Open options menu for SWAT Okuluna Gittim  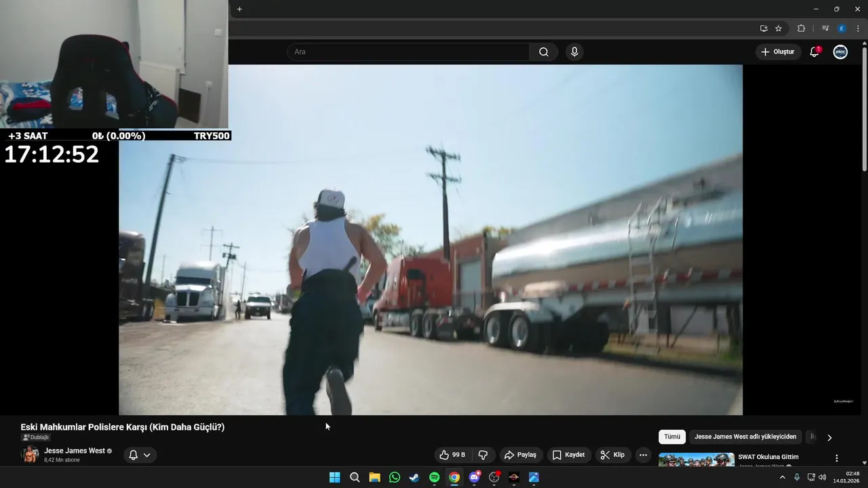coord(836,458)
